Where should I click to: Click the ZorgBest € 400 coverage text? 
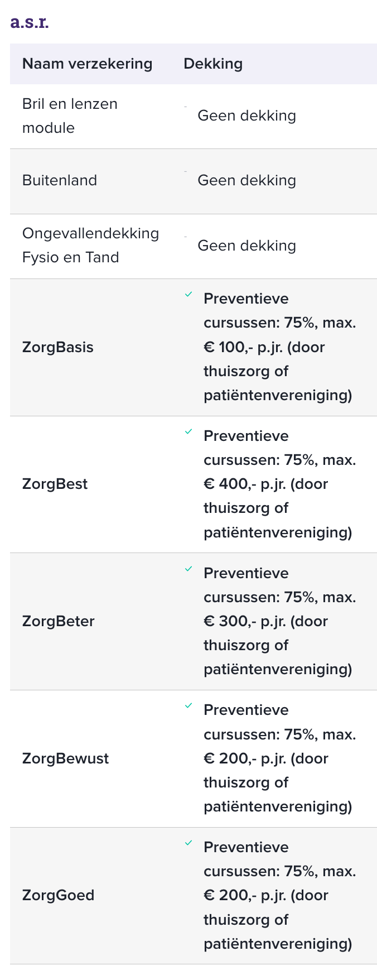click(279, 484)
